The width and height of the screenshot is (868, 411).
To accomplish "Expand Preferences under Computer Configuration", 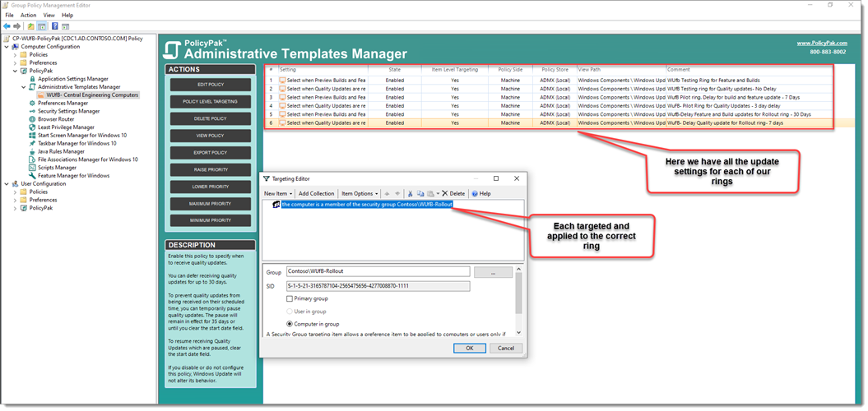I will click(x=15, y=63).
